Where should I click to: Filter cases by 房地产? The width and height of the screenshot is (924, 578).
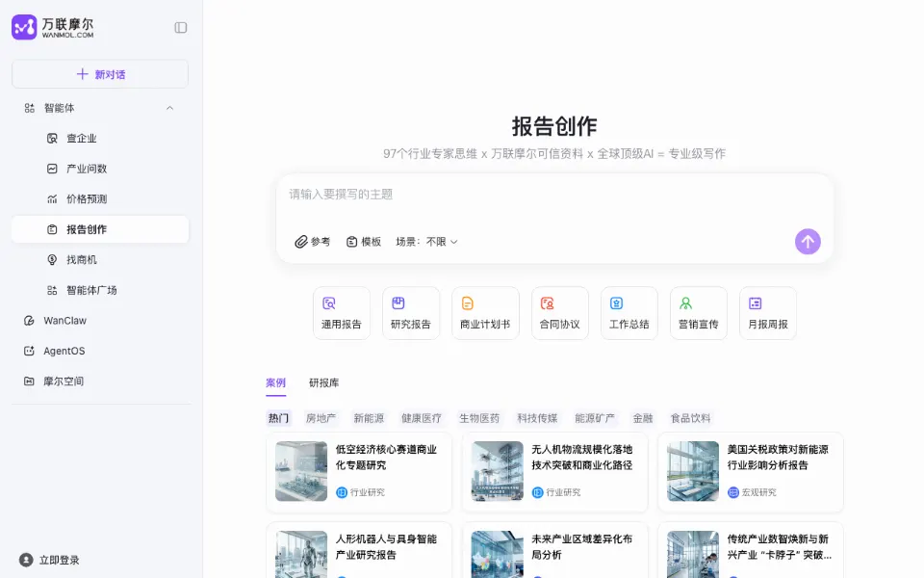pyautogui.click(x=321, y=418)
